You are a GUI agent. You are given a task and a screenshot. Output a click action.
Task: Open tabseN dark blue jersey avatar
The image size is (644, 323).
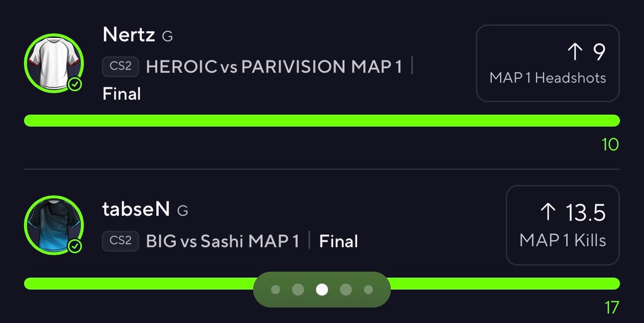click(x=54, y=225)
